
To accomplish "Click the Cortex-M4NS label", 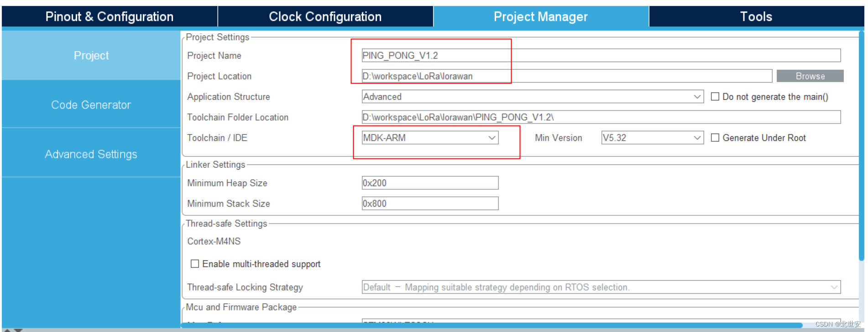I will [214, 241].
